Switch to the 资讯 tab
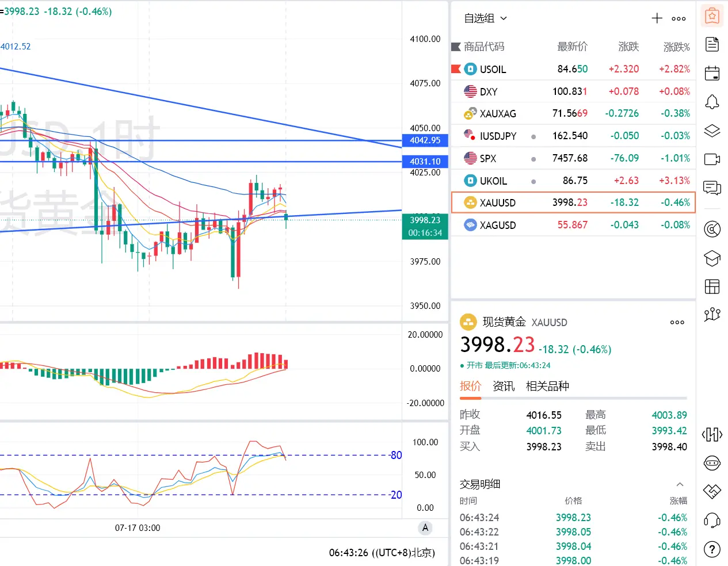This screenshot has height=566, width=728. pos(504,386)
